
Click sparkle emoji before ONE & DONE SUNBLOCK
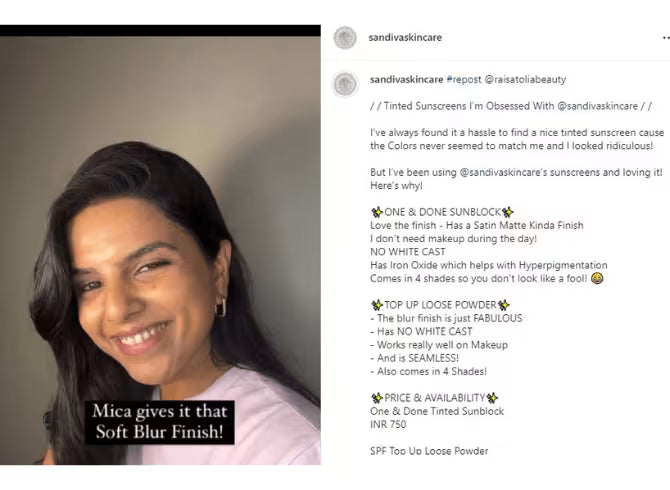pyautogui.click(x=377, y=212)
